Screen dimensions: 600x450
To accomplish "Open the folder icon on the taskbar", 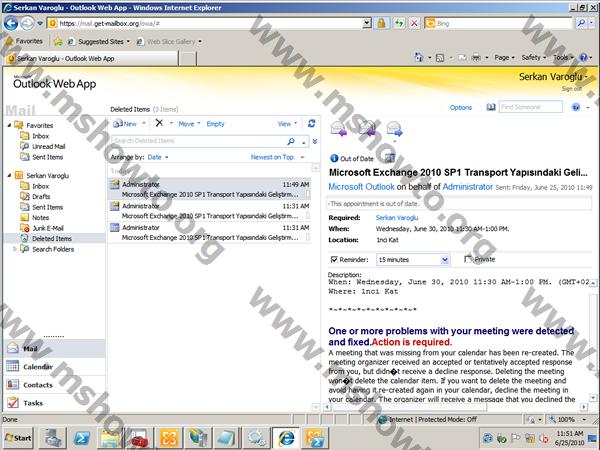I will tap(110, 438).
